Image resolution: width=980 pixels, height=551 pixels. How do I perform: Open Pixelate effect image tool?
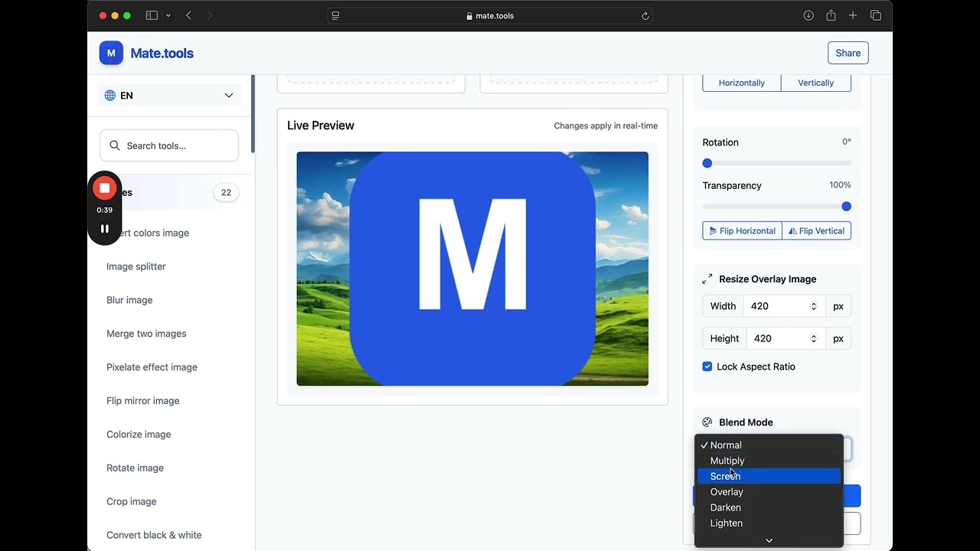(152, 367)
